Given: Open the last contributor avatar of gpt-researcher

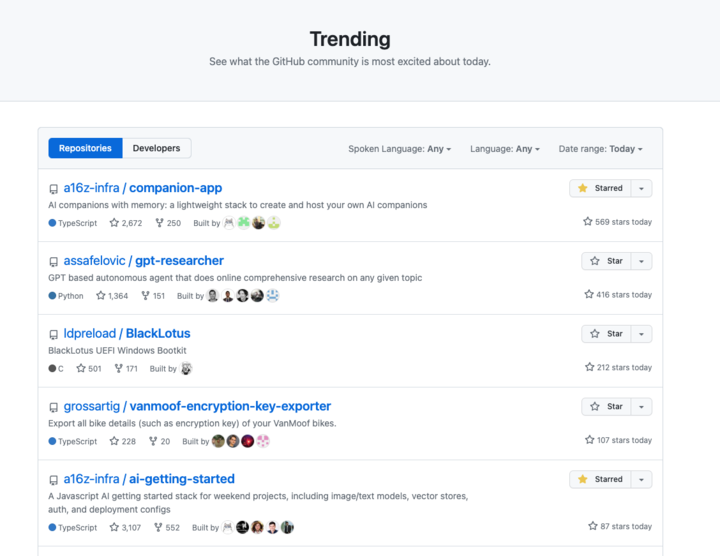Looking at the screenshot, I should [272, 296].
